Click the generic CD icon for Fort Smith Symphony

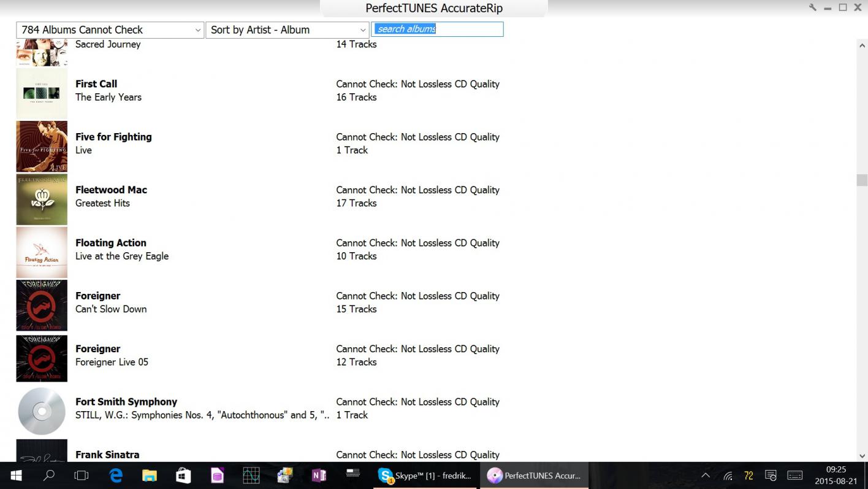click(42, 411)
